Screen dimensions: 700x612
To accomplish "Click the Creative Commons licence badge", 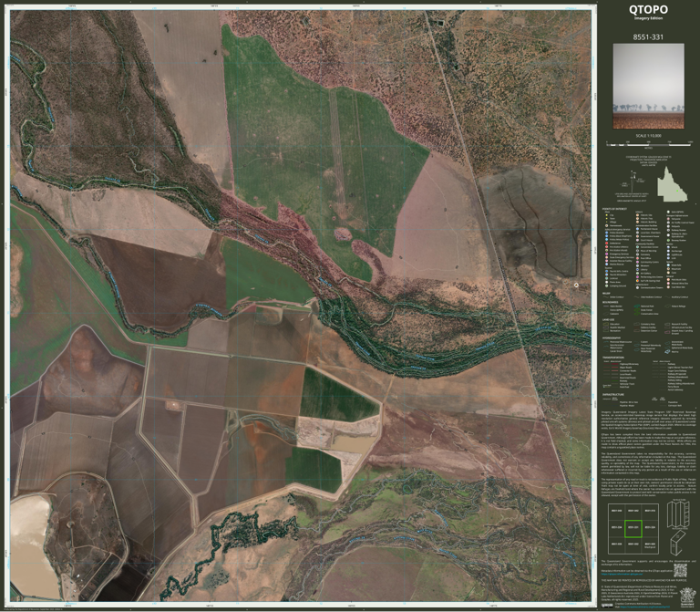I will (607, 606).
